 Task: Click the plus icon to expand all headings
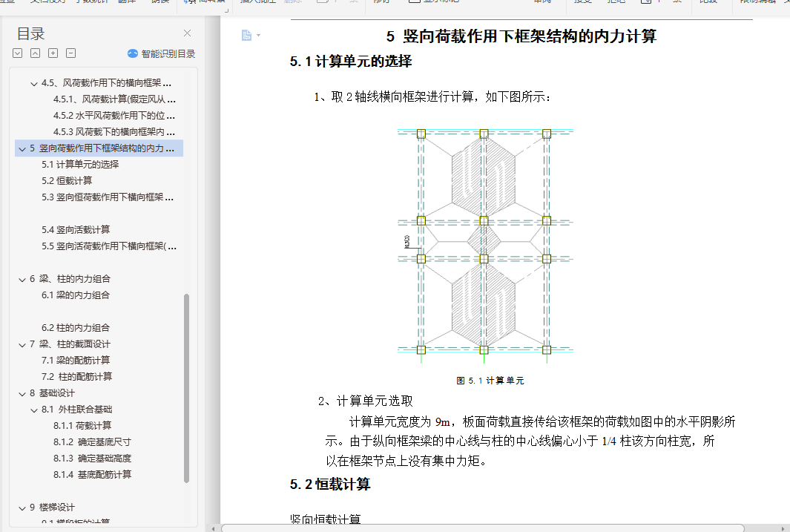click(x=53, y=53)
